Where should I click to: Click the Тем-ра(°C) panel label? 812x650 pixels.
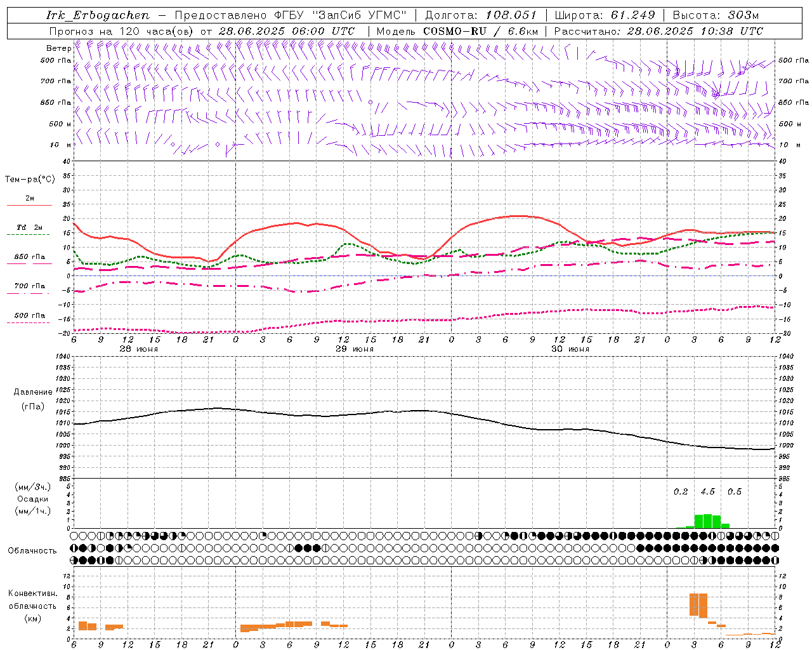click(30, 180)
